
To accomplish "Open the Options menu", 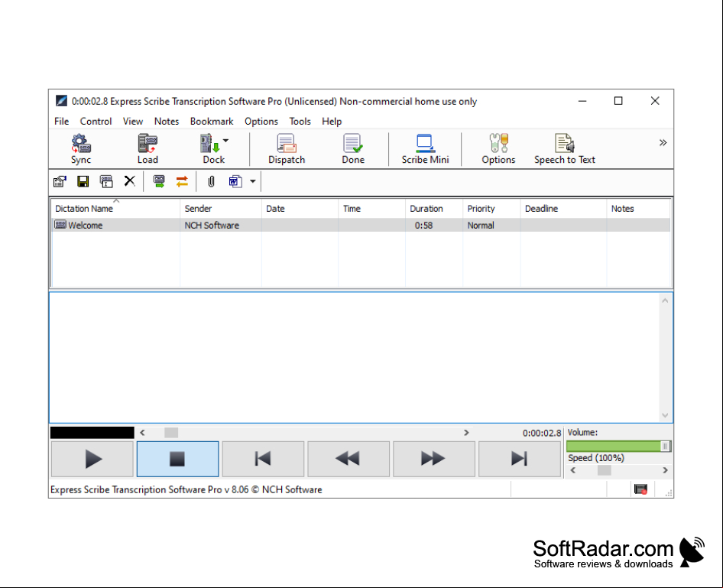I will 261,122.
